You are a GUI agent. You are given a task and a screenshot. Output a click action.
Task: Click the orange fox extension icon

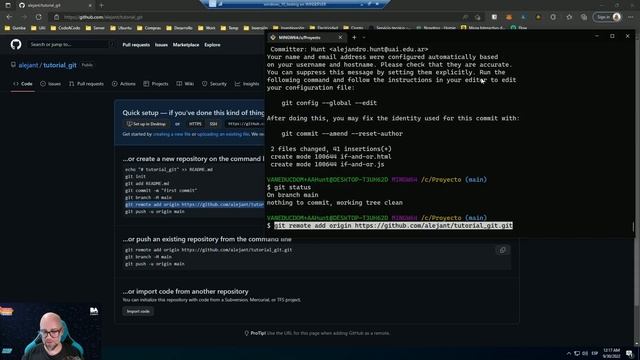pyautogui.click(x=509, y=17)
